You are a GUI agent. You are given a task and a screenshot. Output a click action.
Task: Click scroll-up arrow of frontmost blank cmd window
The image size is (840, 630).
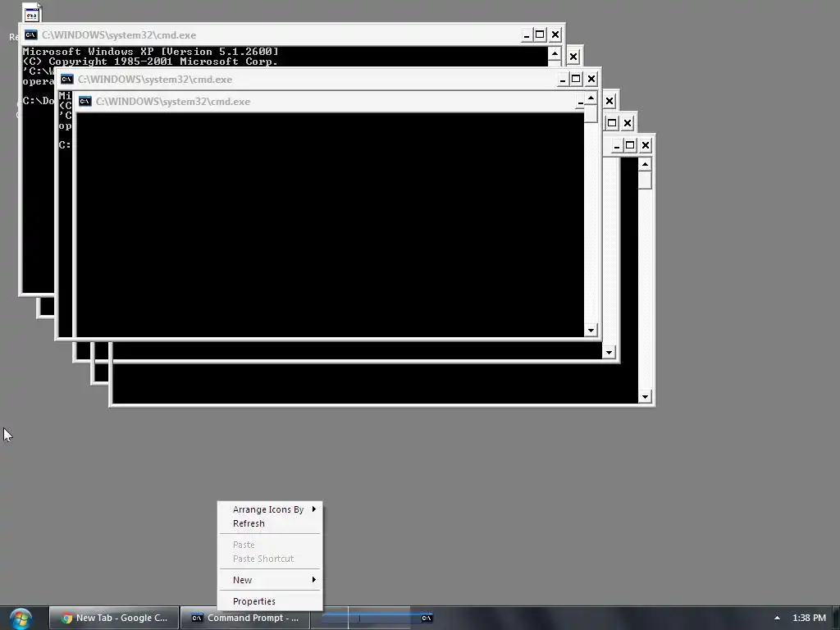pos(591,98)
